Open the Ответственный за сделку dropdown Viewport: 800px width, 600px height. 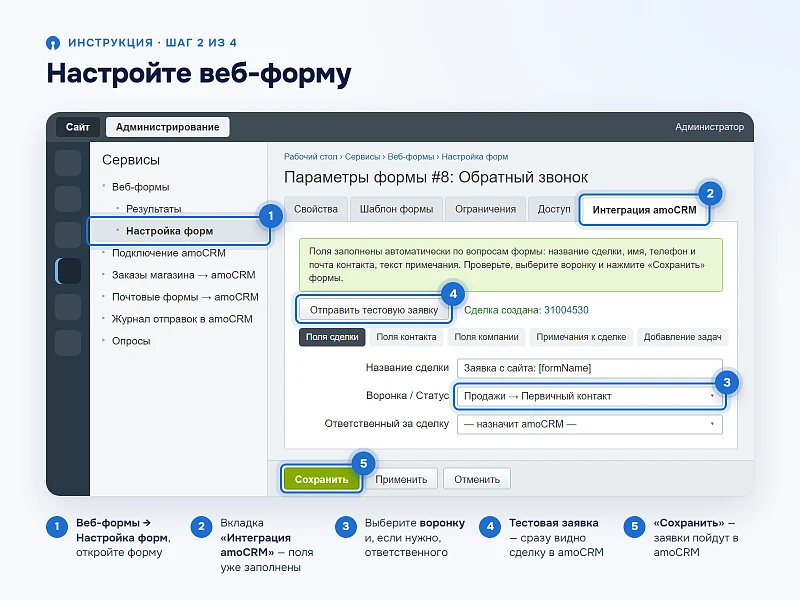point(590,424)
